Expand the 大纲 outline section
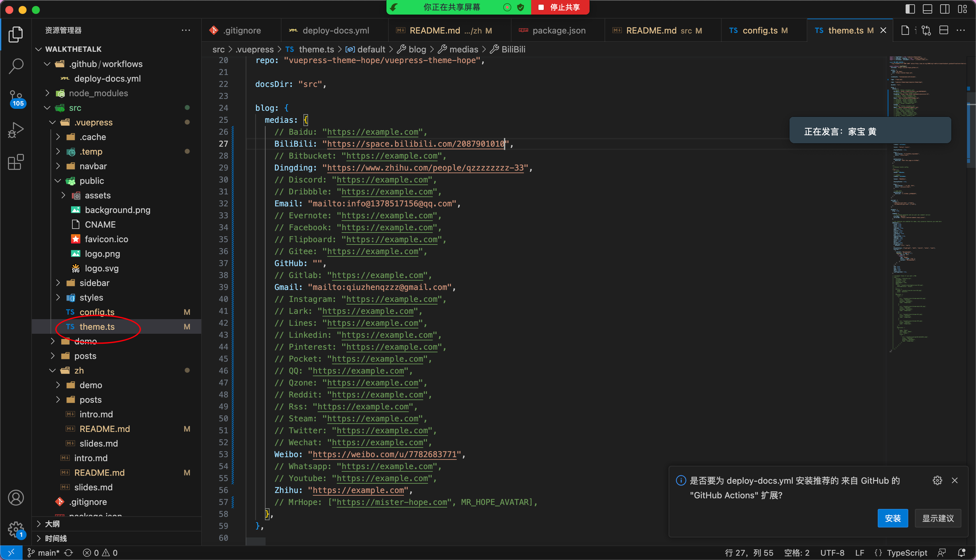 point(116,524)
